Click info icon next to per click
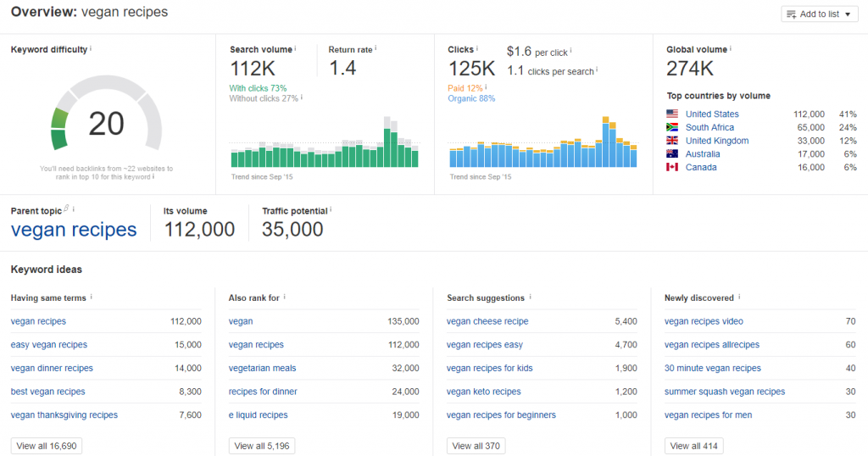This screenshot has height=456, width=868. pos(570,50)
